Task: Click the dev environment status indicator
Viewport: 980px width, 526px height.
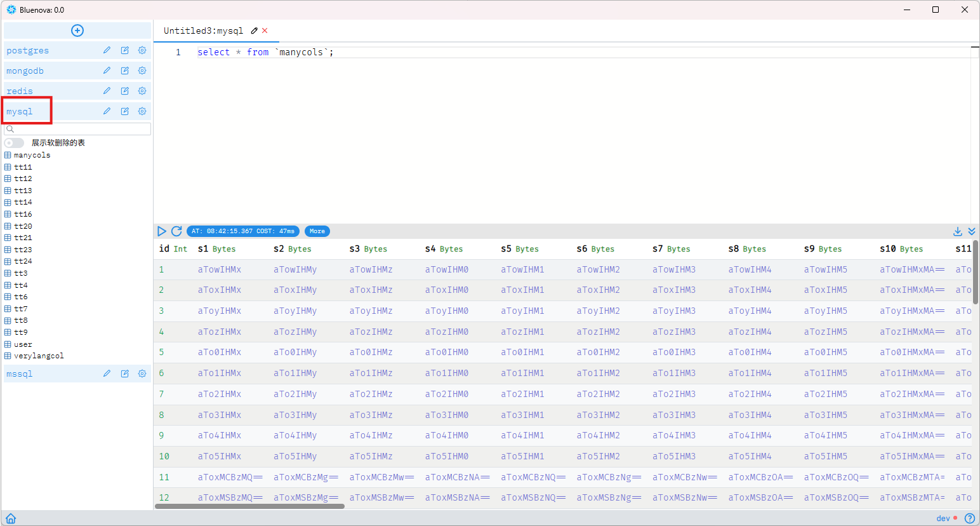Action: [946, 518]
